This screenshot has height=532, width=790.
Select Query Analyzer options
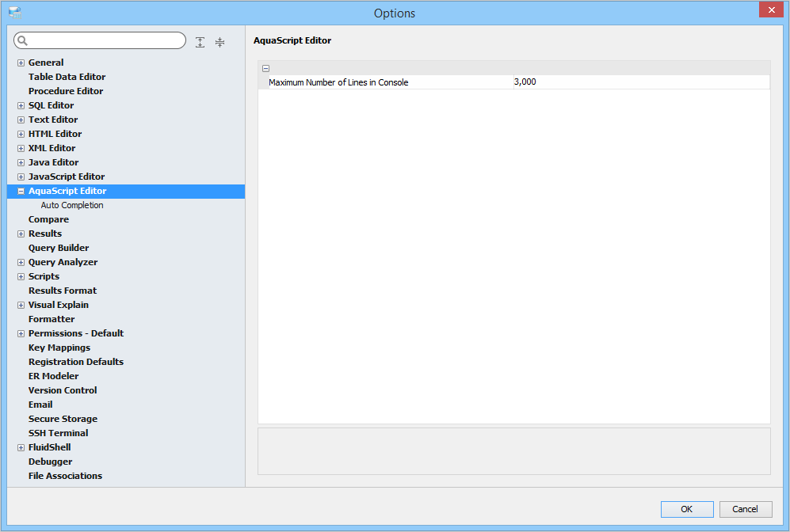click(x=63, y=262)
